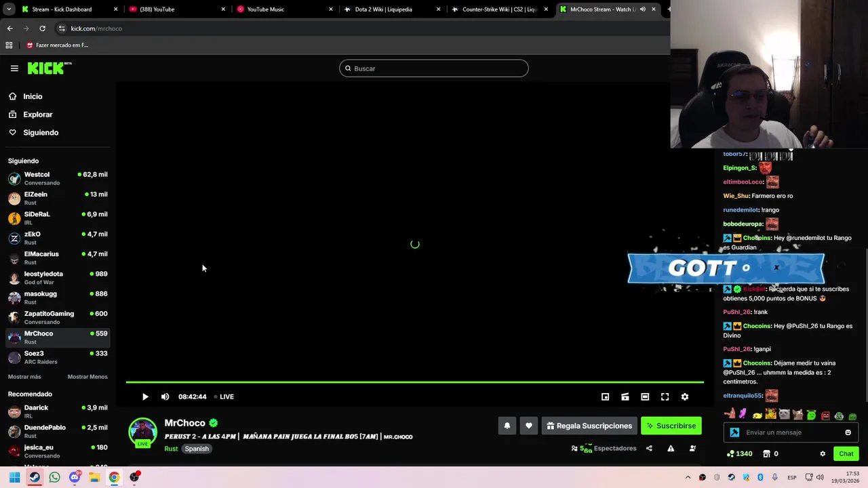This screenshot has height=488, width=868.
Task: Switch to the YouTube Music tab
Action: tap(283, 9)
